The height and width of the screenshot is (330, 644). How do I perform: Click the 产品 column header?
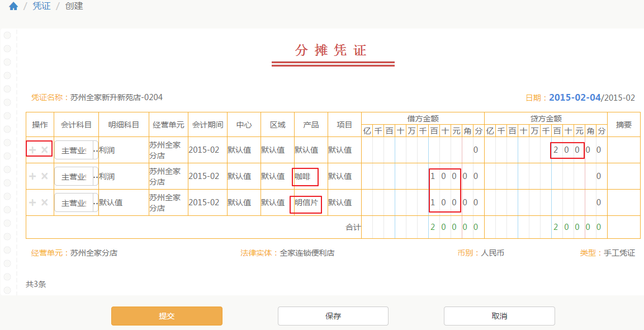pyautogui.click(x=311, y=125)
